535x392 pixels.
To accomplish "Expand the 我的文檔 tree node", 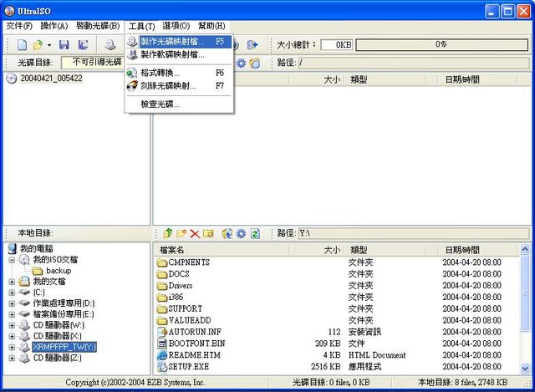I will (x=12, y=282).
